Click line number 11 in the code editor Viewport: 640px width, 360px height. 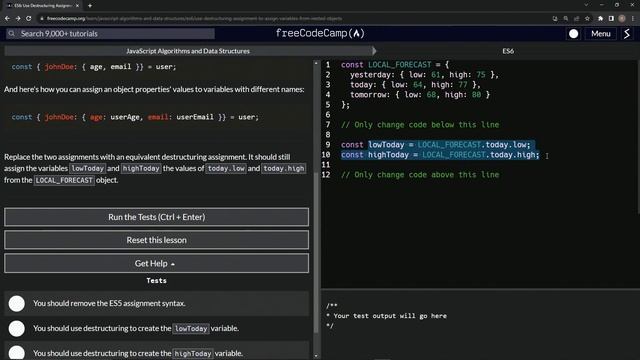(326, 165)
